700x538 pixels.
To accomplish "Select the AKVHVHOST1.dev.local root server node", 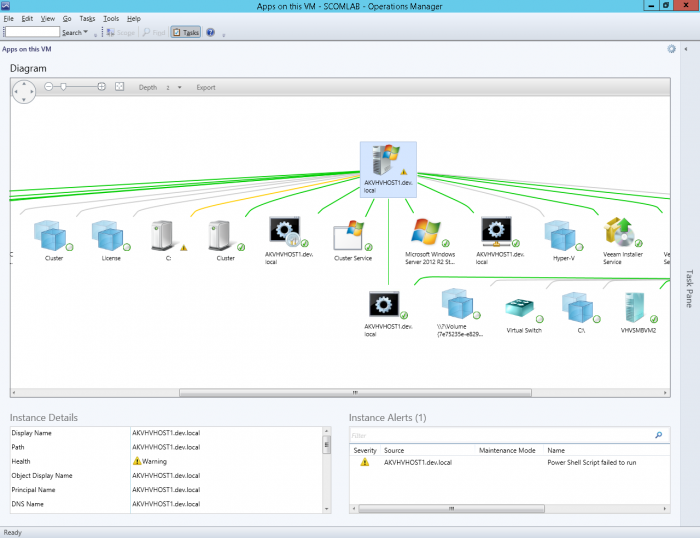I will point(387,162).
